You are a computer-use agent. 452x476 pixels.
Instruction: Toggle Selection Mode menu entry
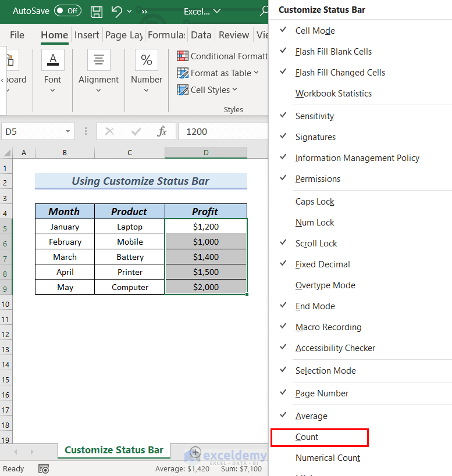pos(360,371)
